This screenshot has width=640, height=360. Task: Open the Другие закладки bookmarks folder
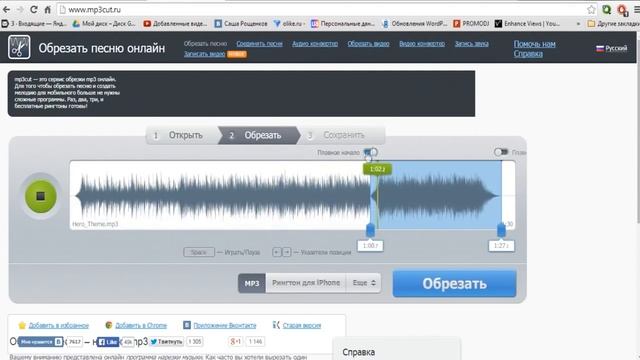coord(613,24)
